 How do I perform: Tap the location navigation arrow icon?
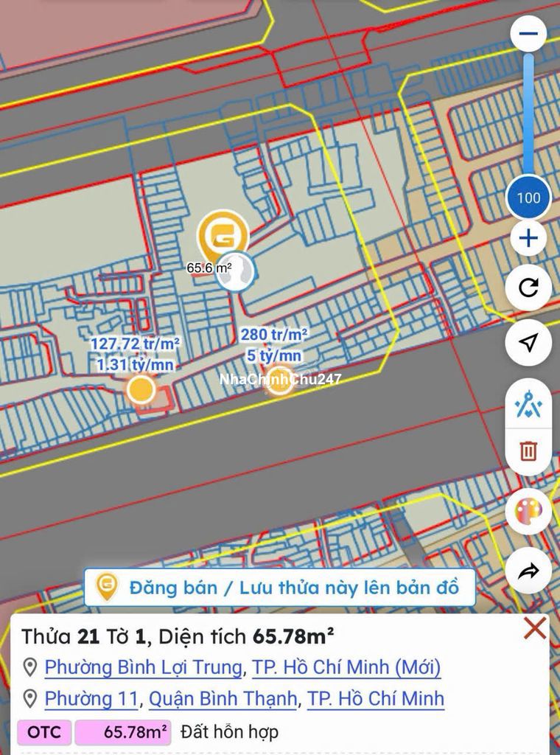pos(528,342)
